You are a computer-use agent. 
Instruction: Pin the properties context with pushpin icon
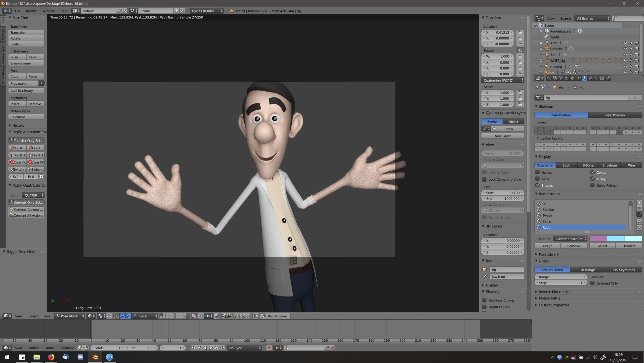(x=537, y=87)
